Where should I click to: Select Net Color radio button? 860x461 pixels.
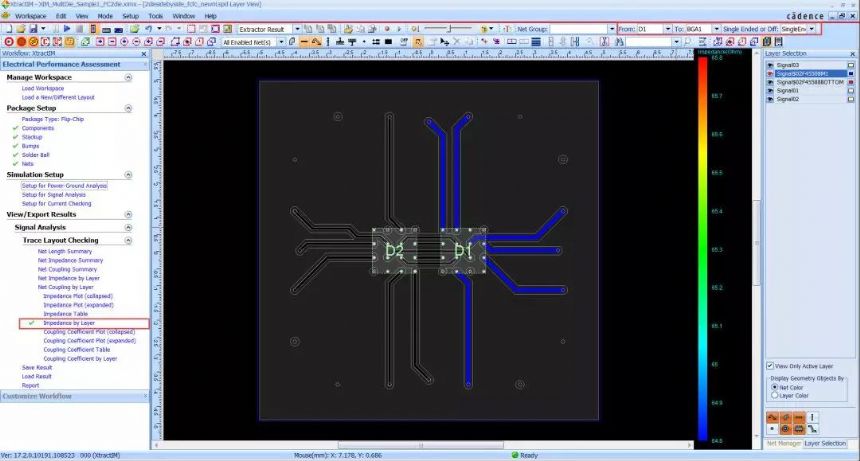(774, 387)
